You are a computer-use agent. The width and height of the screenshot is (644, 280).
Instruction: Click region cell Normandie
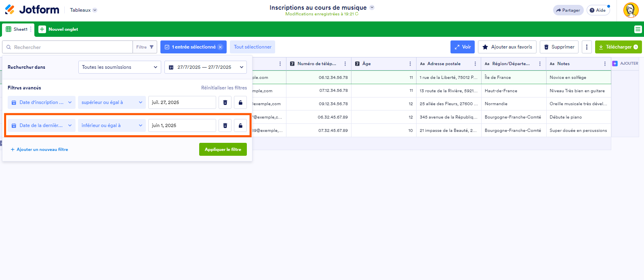(x=514, y=104)
